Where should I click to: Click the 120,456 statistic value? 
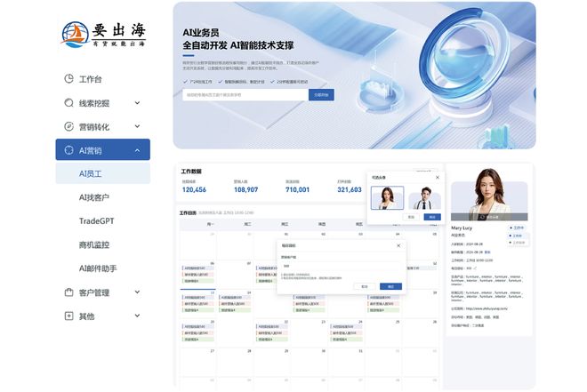pos(194,189)
